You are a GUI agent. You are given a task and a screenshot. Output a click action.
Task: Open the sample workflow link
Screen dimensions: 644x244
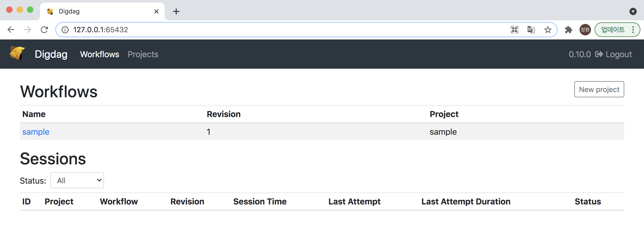click(x=36, y=132)
